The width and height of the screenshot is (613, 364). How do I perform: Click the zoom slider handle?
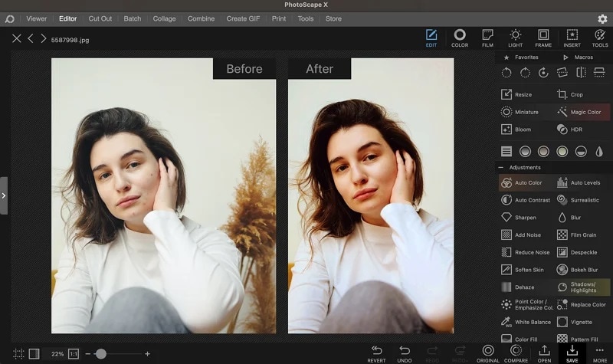click(101, 354)
